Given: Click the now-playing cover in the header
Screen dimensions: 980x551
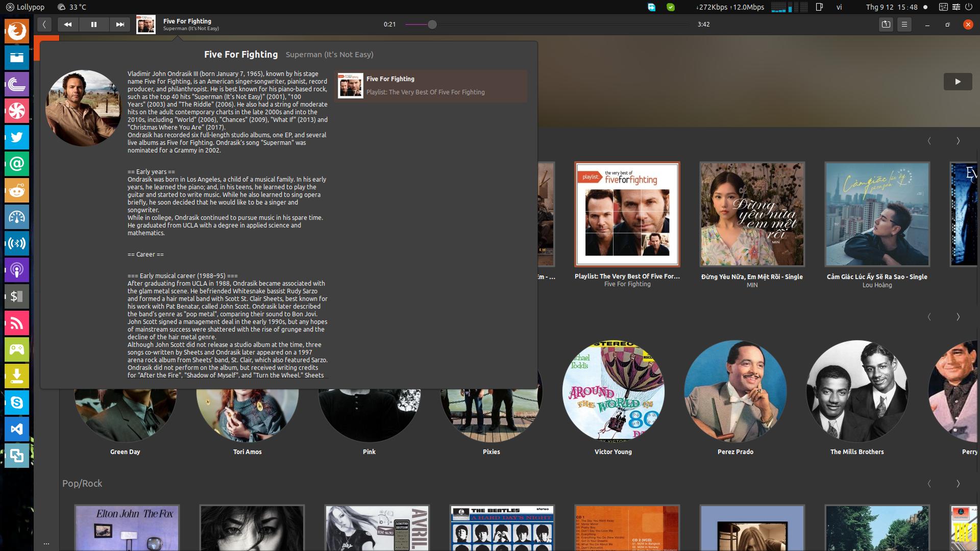Looking at the screenshot, I should [x=146, y=24].
